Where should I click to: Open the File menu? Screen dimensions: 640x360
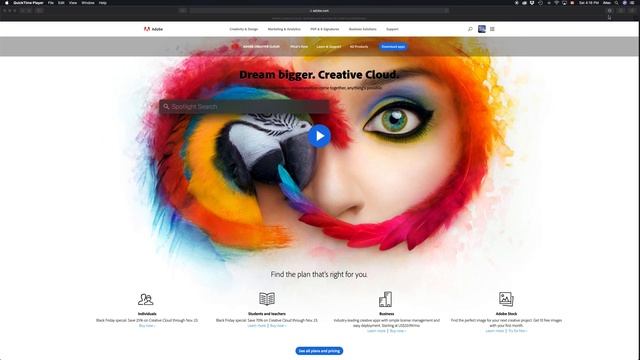pyautogui.click(x=51, y=3)
